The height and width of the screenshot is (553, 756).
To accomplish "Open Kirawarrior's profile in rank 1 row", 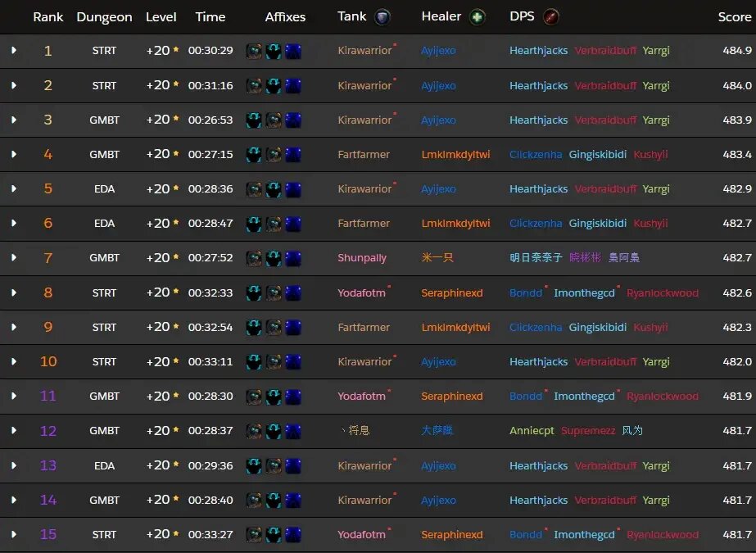I will click(x=364, y=51).
